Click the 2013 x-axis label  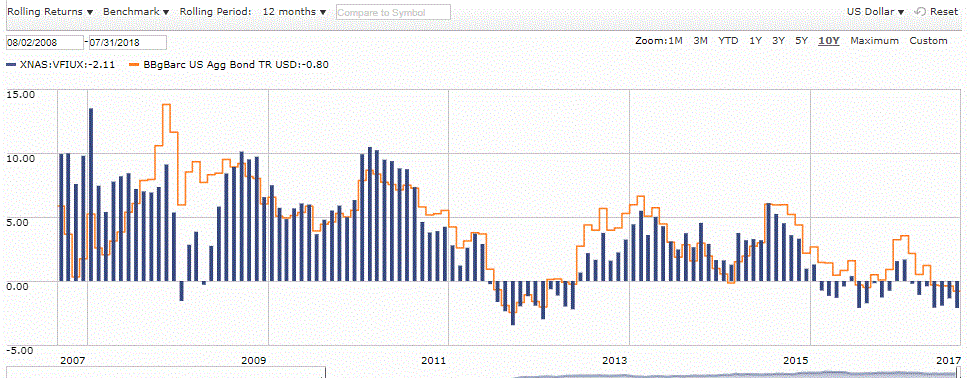pyautogui.click(x=614, y=360)
